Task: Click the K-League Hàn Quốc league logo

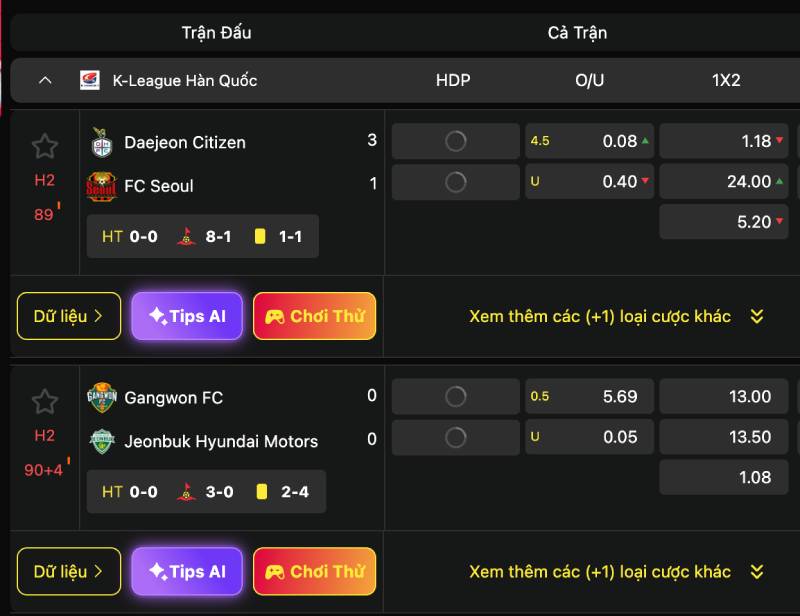Action: tap(90, 80)
